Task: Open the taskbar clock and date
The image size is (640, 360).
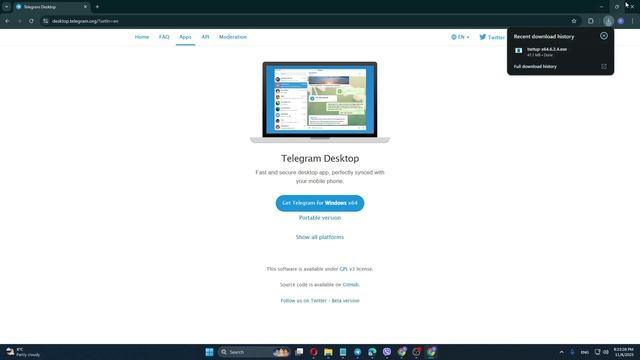Action: click(624, 352)
